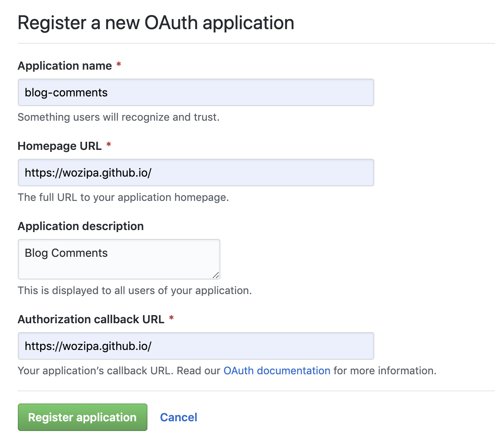The height and width of the screenshot is (448, 495).
Task: Click inside the Application description textarea
Action: (x=119, y=259)
